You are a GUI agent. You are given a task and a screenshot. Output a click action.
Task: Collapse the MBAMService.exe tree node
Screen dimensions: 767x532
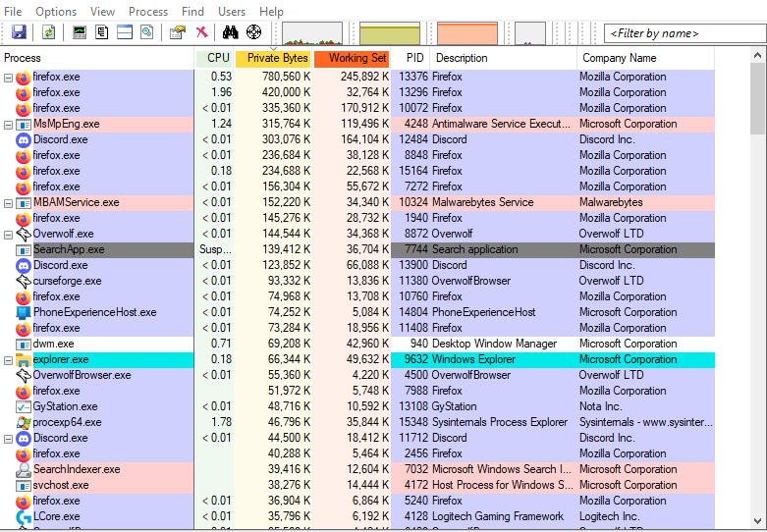[x=8, y=203]
